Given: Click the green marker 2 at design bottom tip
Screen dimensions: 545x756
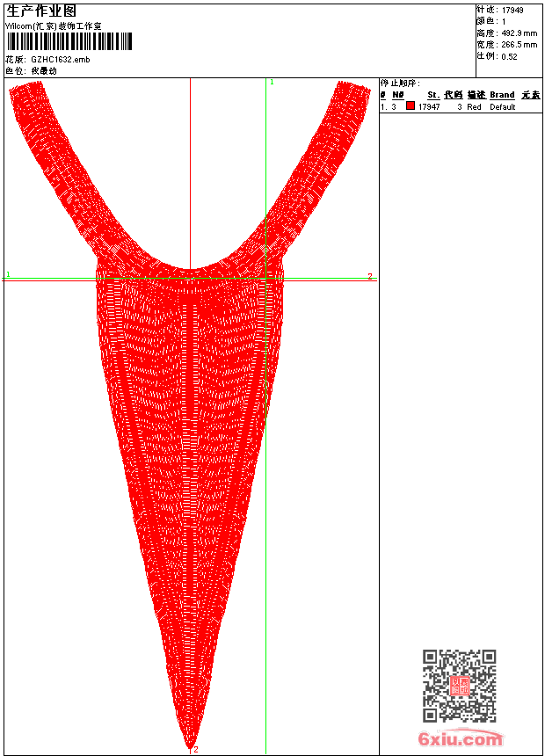Looking at the screenshot, I should pyautogui.click(x=195, y=749).
